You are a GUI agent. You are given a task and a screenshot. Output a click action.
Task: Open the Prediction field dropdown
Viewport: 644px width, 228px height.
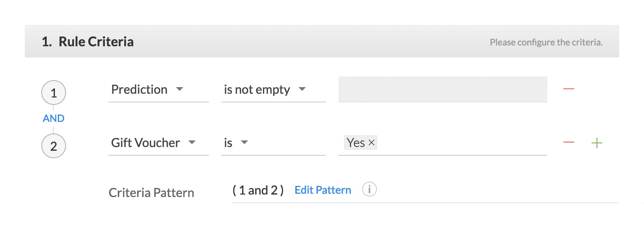[159, 90]
